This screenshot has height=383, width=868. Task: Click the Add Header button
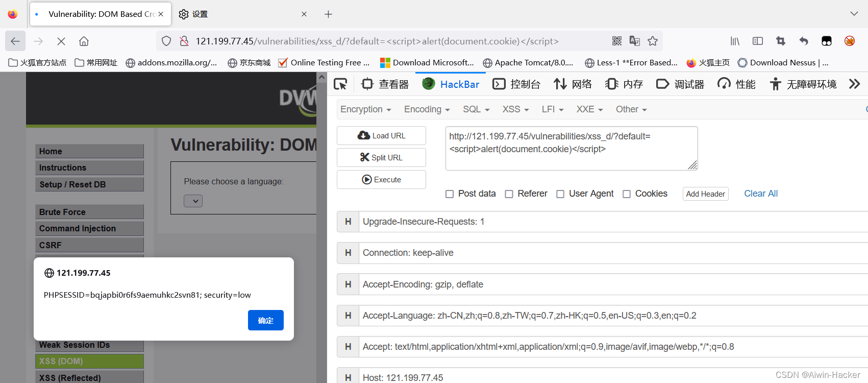tap(705, 194)
